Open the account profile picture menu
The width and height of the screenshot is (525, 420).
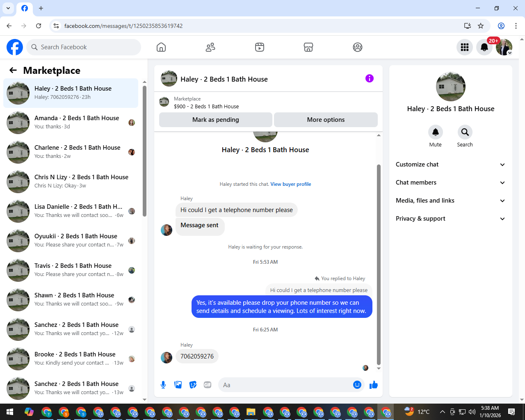[504, 47]
